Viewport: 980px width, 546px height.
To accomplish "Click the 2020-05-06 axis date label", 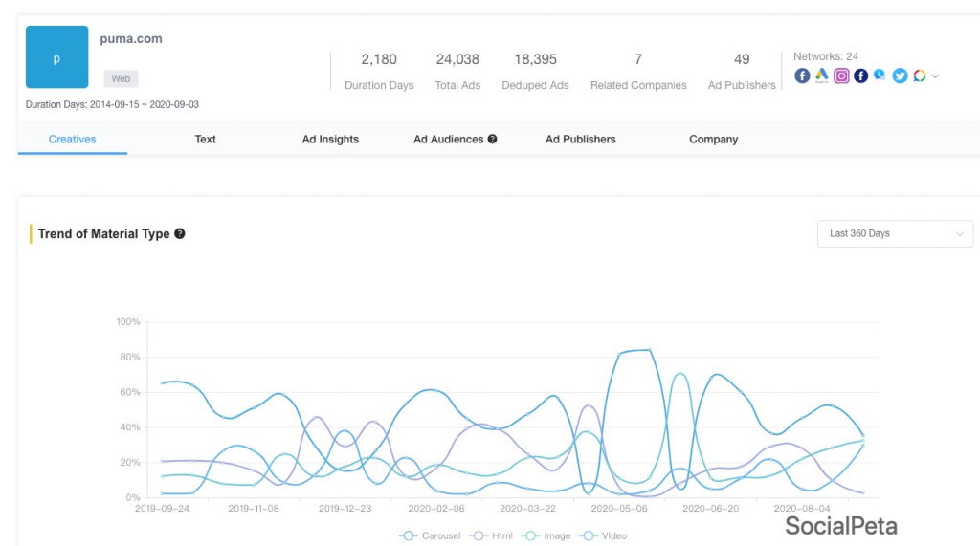I will (619, 509).
